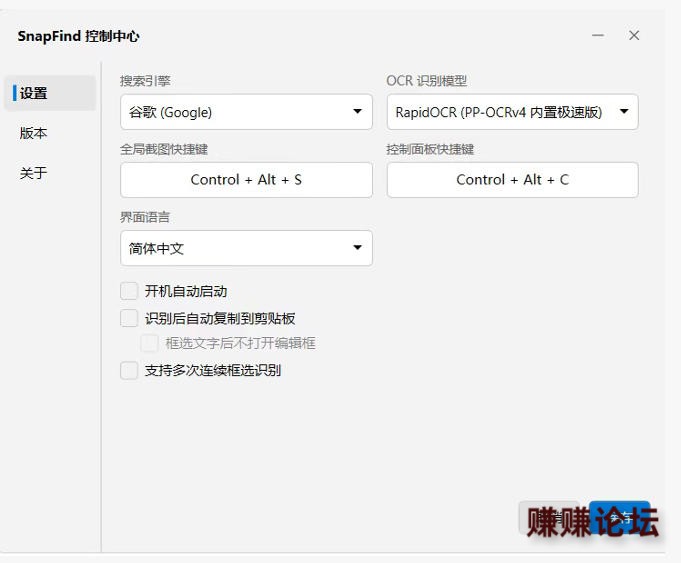Click the OCR 识别模型 label

pos(426,81)
